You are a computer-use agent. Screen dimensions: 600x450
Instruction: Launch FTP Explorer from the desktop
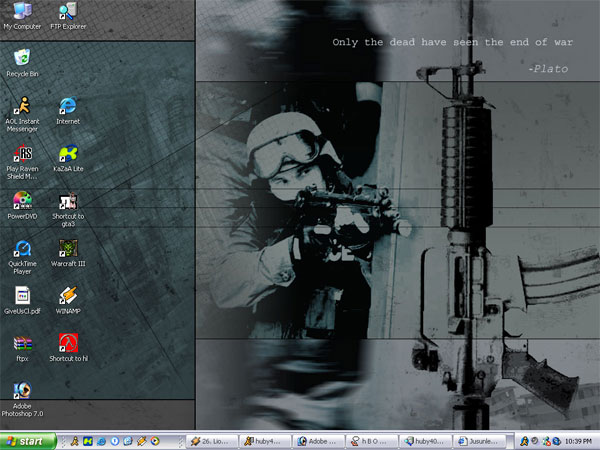click(x=68, y=12)
